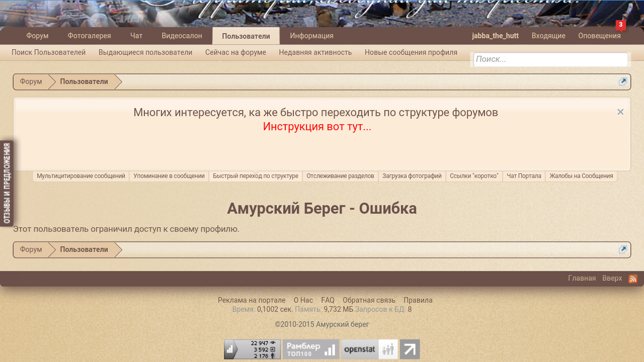Select the Загрузка фотографий notice tab

tap(412, 176)
